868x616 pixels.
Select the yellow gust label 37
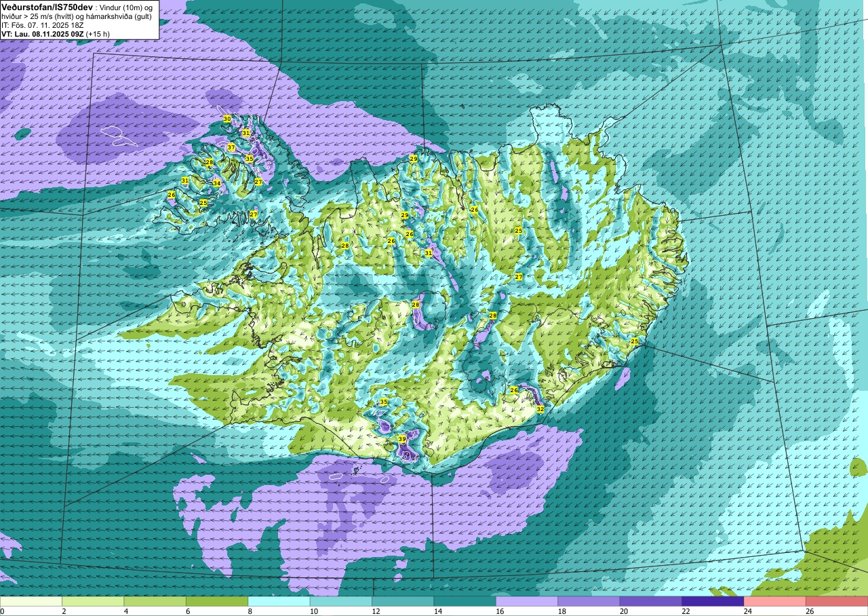[231, 147]
